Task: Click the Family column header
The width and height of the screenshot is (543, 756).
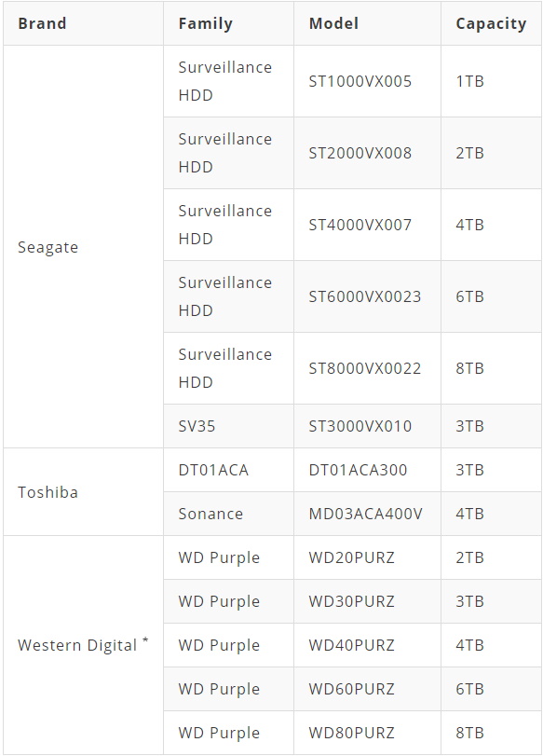Action: (x=205, y=23)
